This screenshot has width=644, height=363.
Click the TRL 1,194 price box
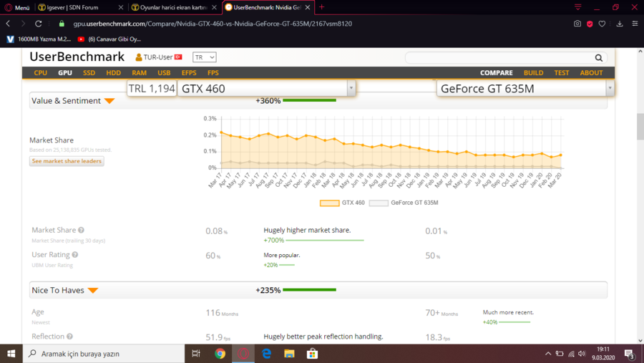(152, 88)
